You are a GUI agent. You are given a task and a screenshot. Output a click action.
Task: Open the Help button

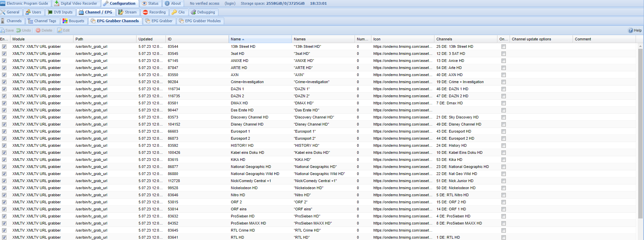(635, 30)
